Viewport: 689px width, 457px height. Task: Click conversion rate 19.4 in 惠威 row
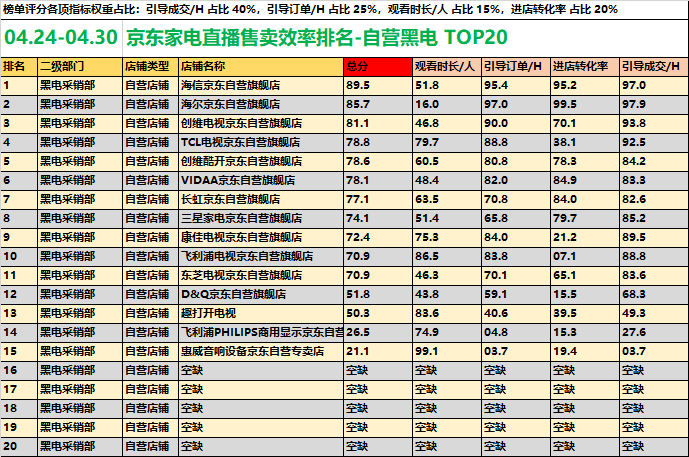click(585, 351)
